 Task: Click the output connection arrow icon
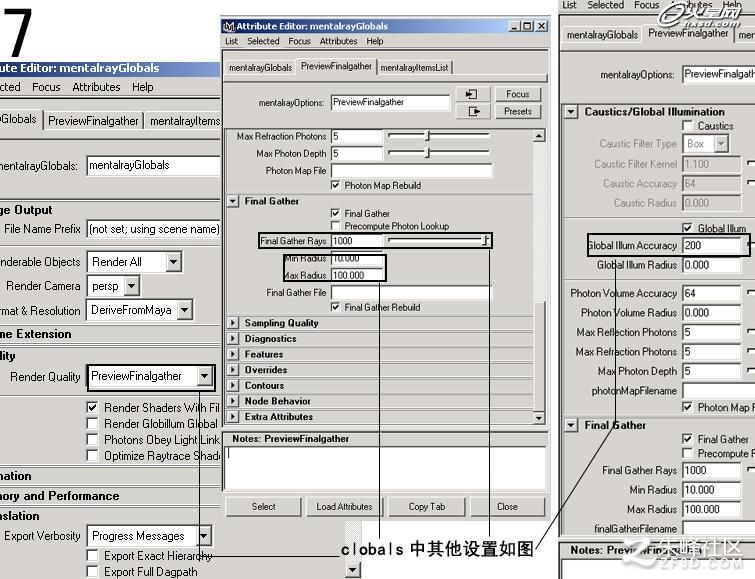coord(472,111)
